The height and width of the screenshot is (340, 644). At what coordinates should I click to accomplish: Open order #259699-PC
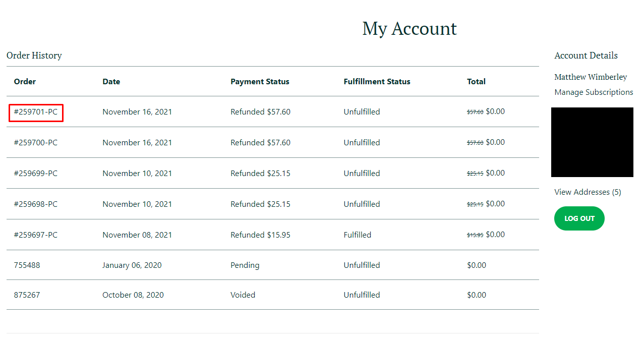point(36,174)
